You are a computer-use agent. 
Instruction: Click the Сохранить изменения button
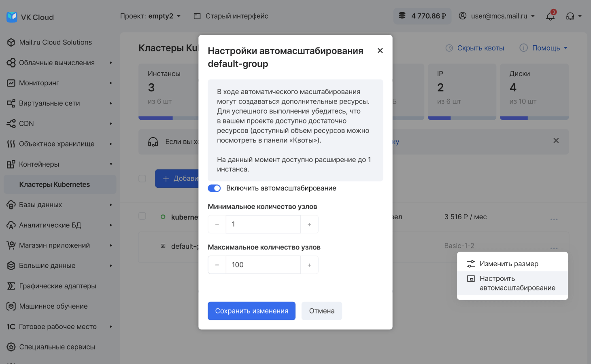(x=251, y=311)
